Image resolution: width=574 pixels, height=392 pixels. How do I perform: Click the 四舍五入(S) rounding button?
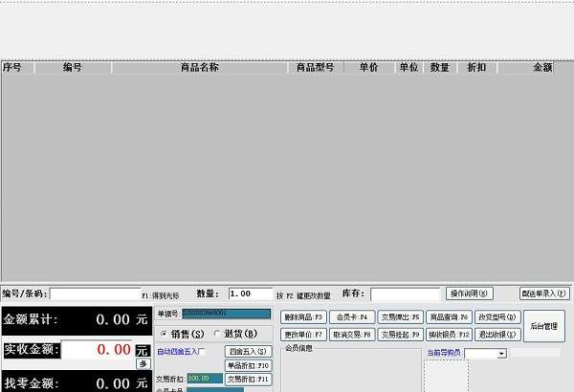[x=248, y=352]
